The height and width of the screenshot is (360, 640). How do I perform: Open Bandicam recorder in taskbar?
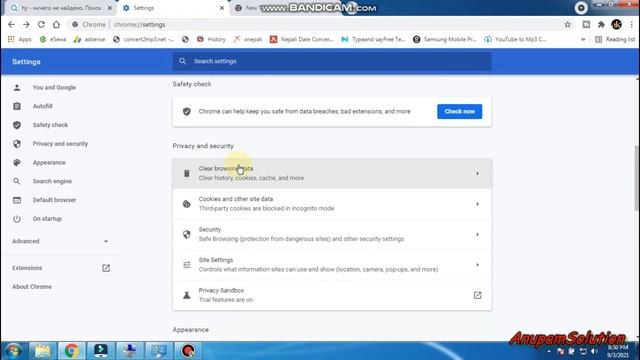[x=188, y=351]
